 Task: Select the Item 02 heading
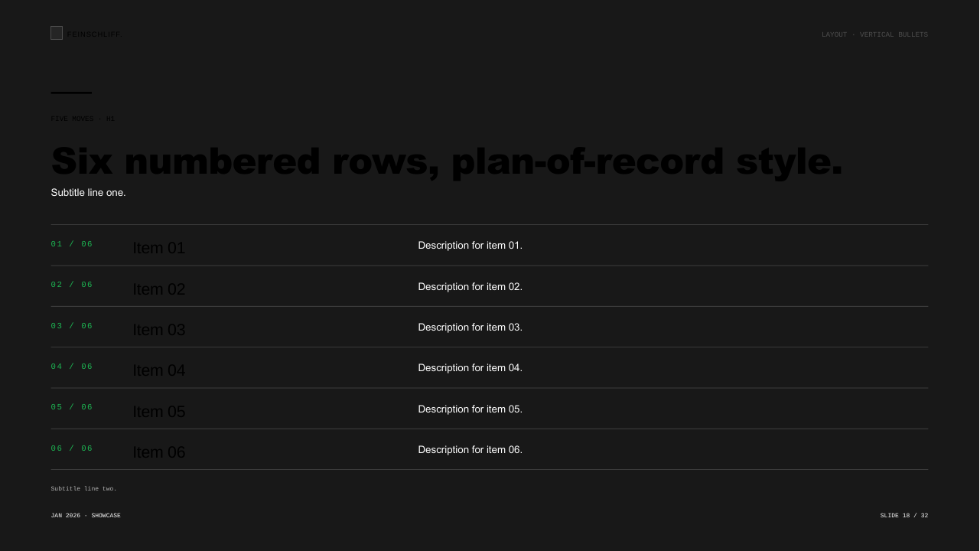point(159,289)
